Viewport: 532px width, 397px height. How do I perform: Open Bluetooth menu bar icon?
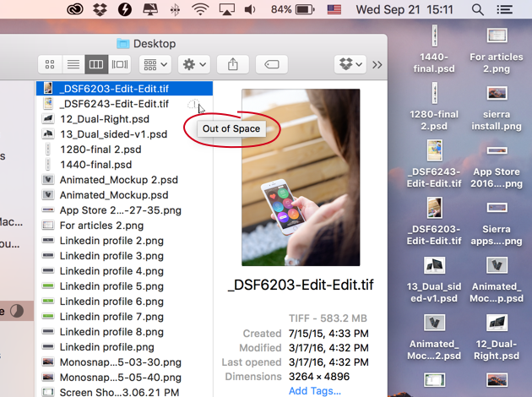coord(175,10)
